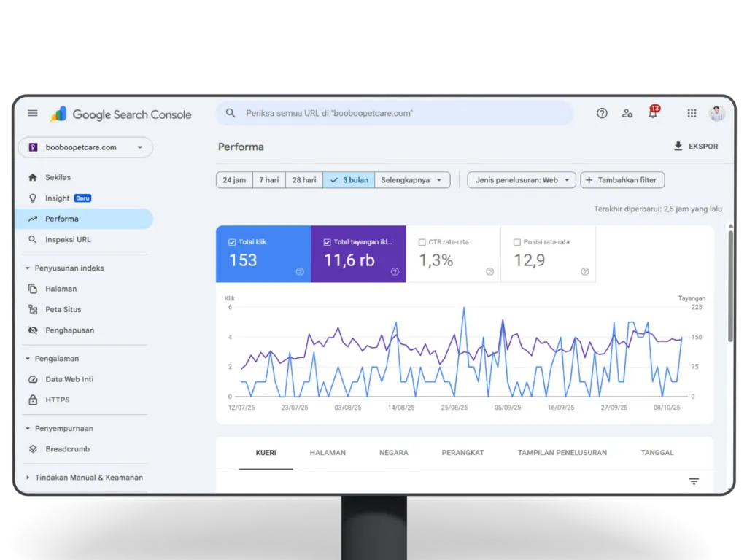Switch to the HALAMAN tab

click(x=328, y=453)
